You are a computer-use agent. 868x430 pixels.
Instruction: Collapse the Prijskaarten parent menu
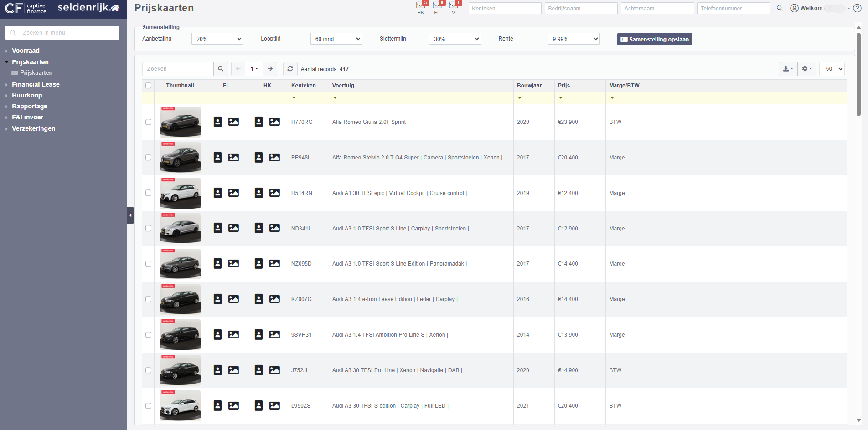pyautogui.click(x=30, y=62)
